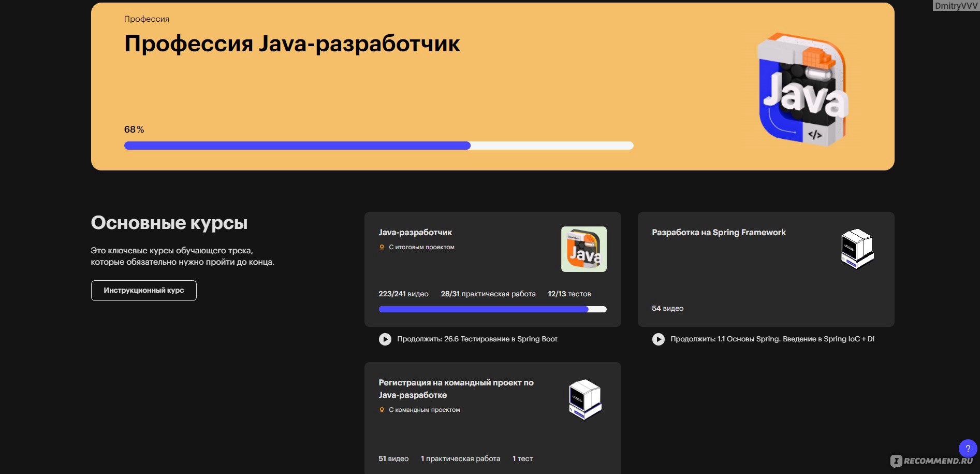Viewport: 980px width, 474px height.
Task: Click the 28/31 практическая работа counter
Action: (488, 294)
